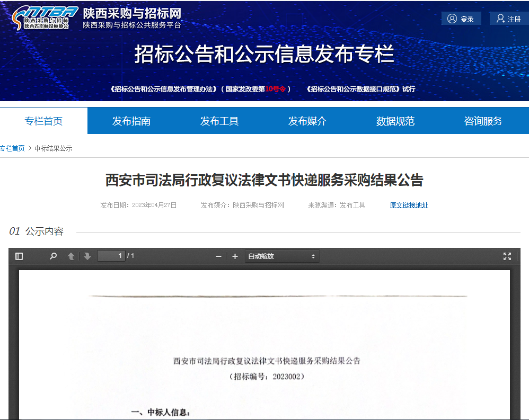Open the 原文链接地址 link
The height and width of the screenshot is (420, 529).
tap(409, 205)
